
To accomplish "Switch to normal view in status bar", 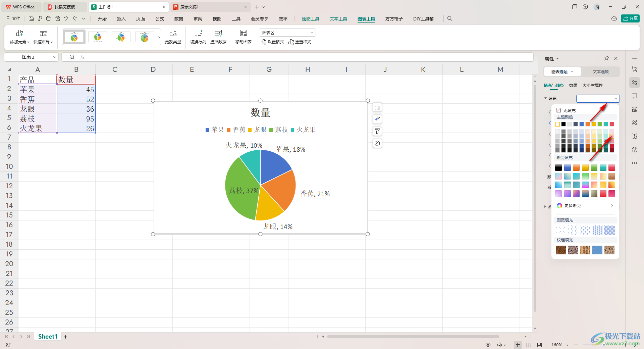I will pos(518,345).
